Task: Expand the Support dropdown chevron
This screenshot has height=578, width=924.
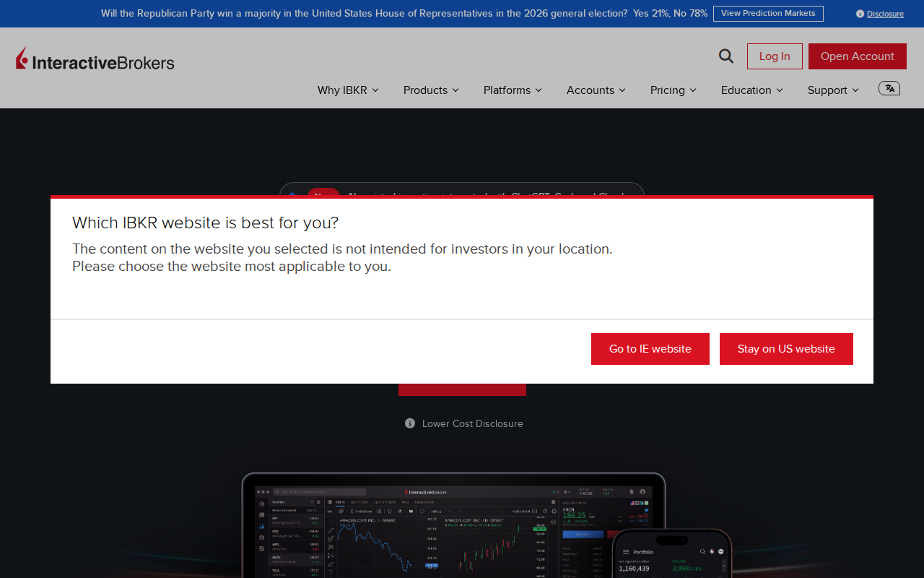Action: 855,90
